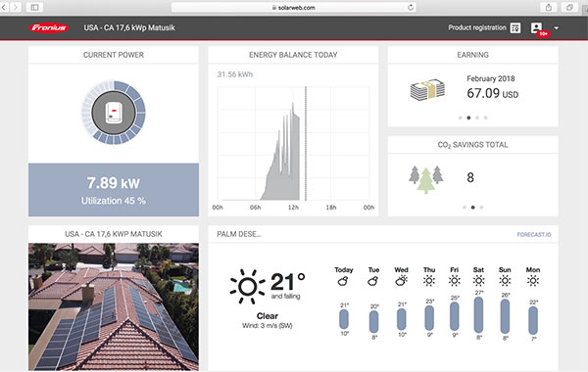Select third pagination dot in CO2 Savings card

click(481, 208)
